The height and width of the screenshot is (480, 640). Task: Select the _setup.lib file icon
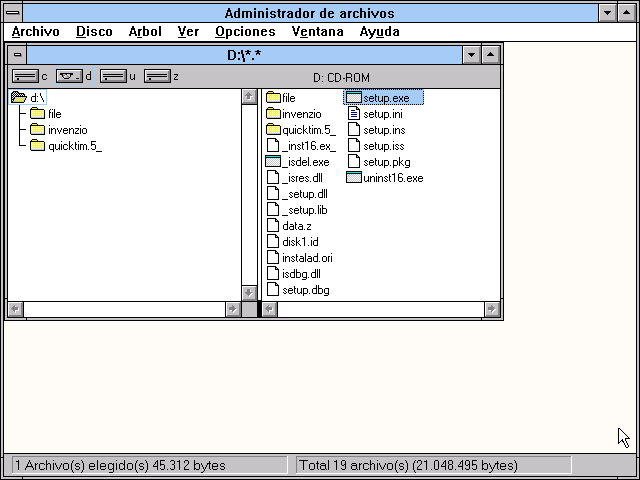273,210
